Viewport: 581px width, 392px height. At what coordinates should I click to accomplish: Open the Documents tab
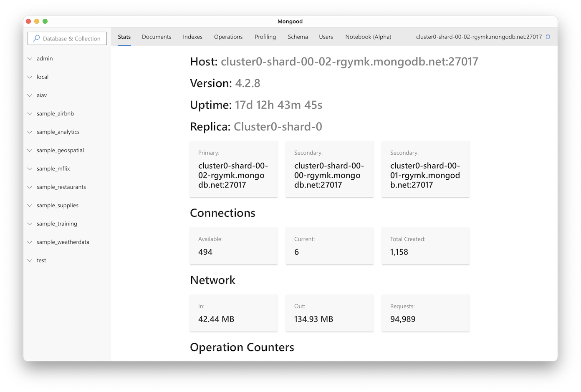coord(157,37)
